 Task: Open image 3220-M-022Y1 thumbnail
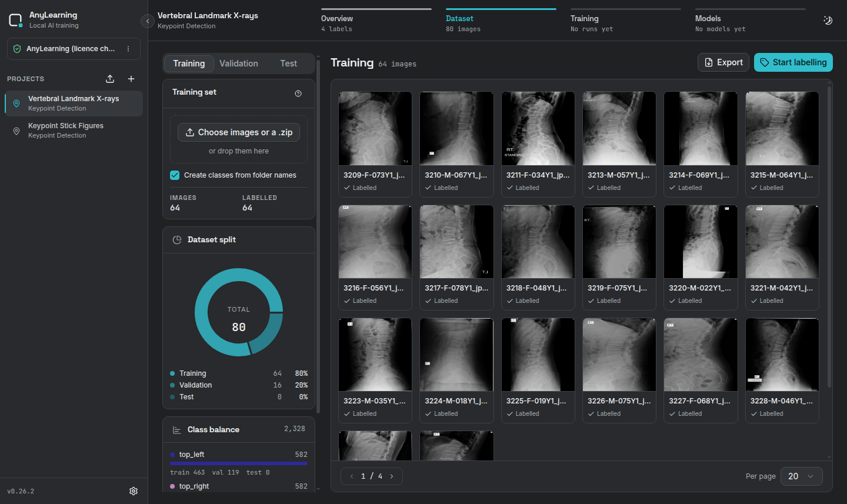(701, 242)
